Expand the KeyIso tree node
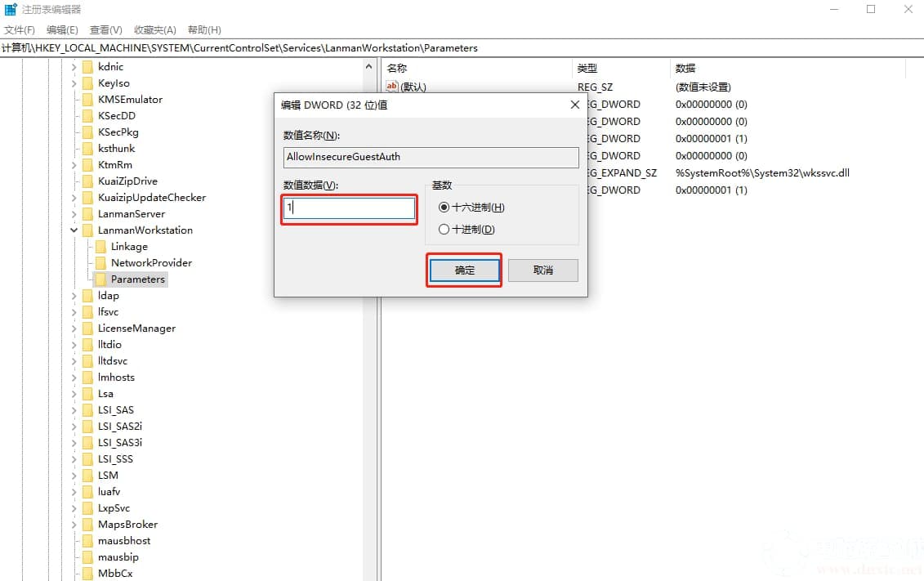This screenshot has height=581, width=924. pyautogui.click(x=74, y=83)
